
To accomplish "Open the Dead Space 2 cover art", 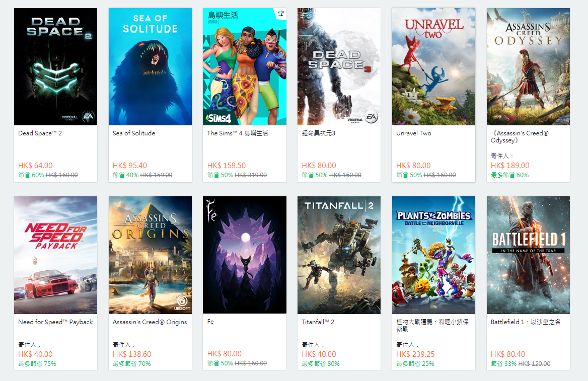I will pyautogui.click(x=55, y=67).
